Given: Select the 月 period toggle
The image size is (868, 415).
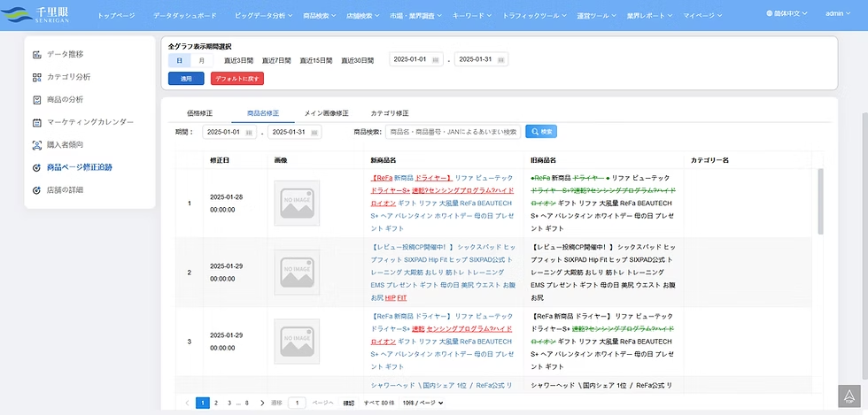Looking at the screenshot, I should (x=202, y=60).
